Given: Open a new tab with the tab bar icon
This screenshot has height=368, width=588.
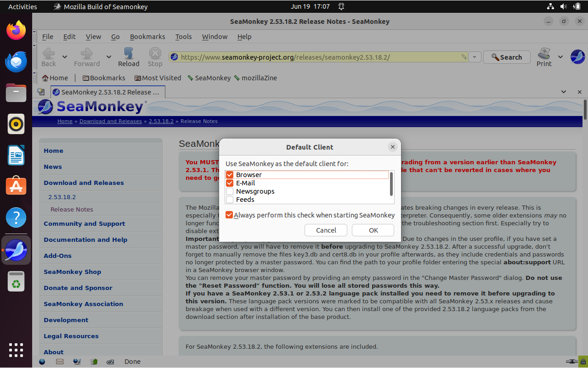Looking at the screenshot, I should pyautogui.click(x=41, y=92).
